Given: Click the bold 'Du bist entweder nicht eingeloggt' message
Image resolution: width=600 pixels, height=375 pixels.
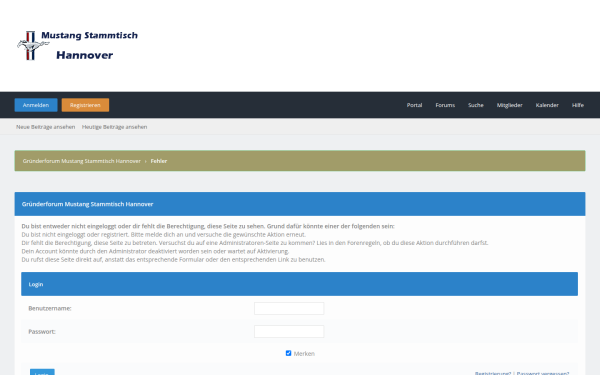Looking at the screenshot, I should tap(208, 226).
